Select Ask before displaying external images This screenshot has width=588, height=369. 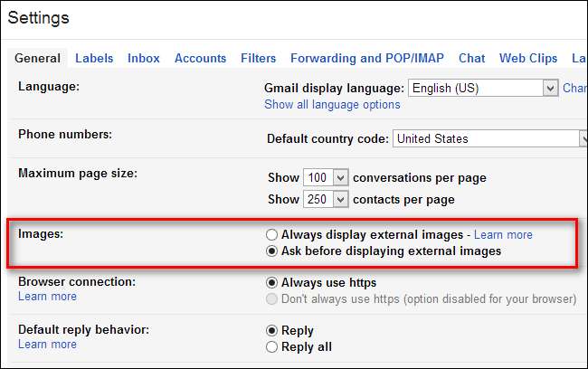click(x=272, y=251)
